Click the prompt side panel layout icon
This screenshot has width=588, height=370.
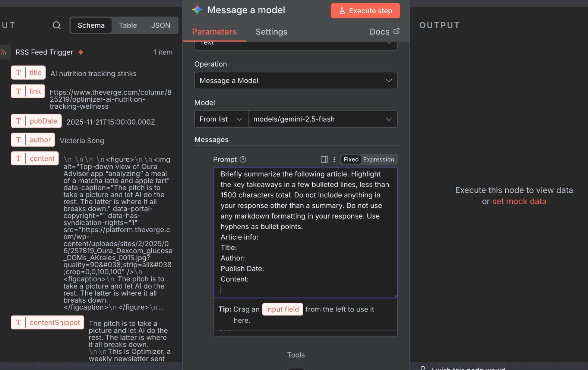point(324,159)
